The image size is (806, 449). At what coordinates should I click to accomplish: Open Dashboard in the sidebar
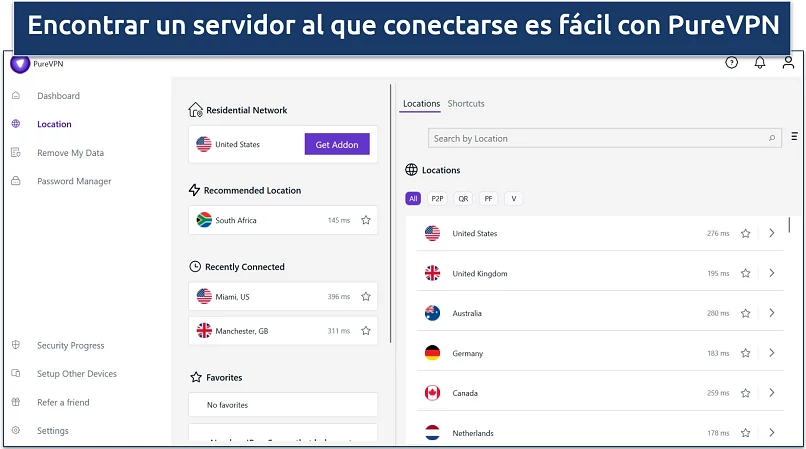[x=58, y=96]
